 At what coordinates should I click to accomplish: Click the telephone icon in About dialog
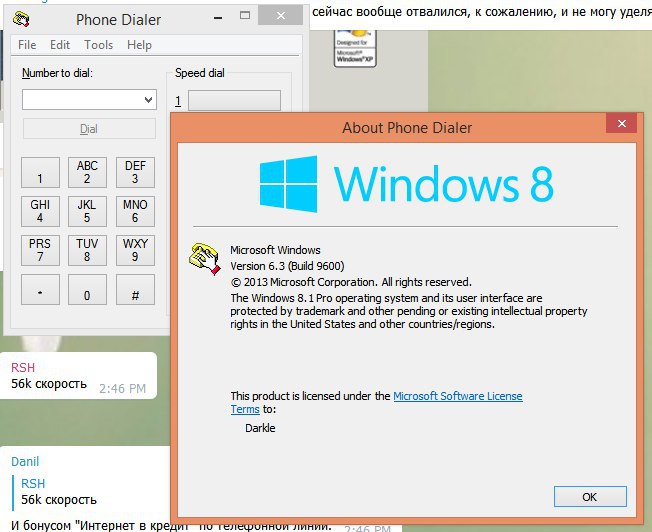[x=205, y=259]
